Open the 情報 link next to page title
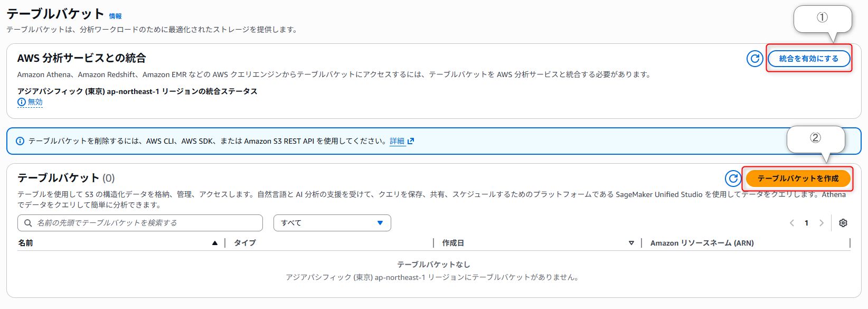Image resolution: width=868 pixels, height=309 pixels. pos(115,16)
